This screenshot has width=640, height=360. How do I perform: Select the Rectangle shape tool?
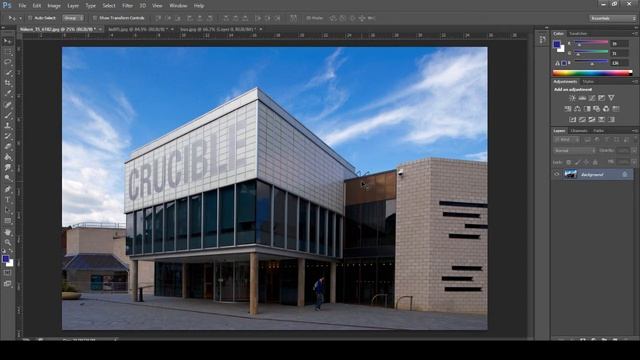[7, 221]
